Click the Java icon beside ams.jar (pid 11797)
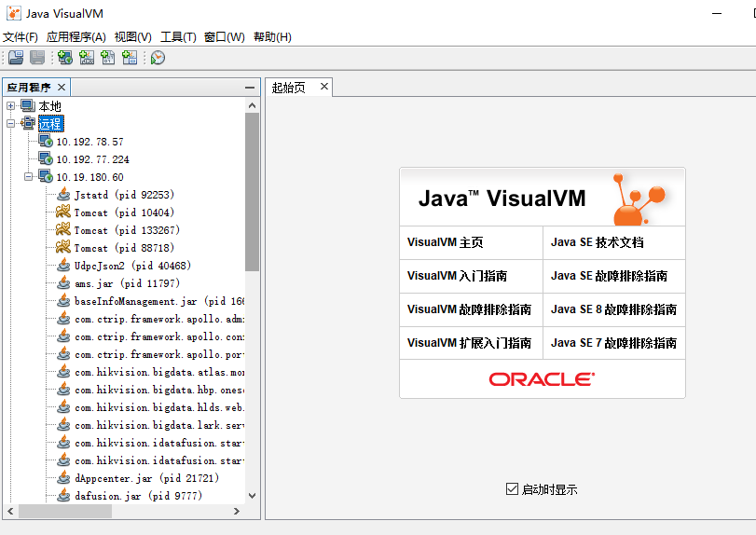Viewport: 756px width, 535px height. tap(63, 283)
